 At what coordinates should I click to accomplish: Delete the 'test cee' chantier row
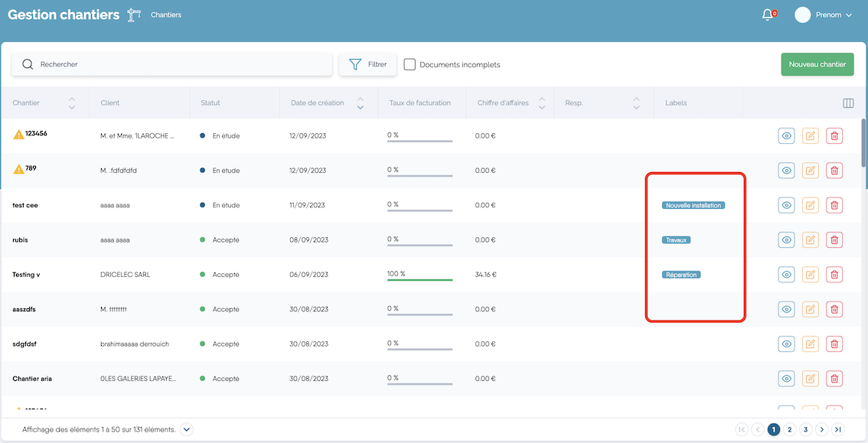coord(834,205)
